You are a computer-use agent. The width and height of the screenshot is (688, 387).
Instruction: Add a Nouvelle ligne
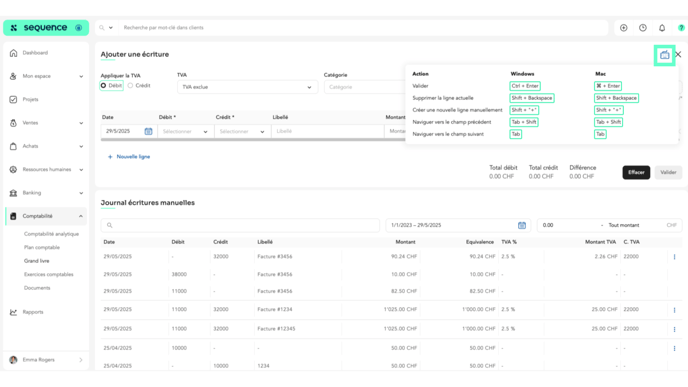[129, 157]
